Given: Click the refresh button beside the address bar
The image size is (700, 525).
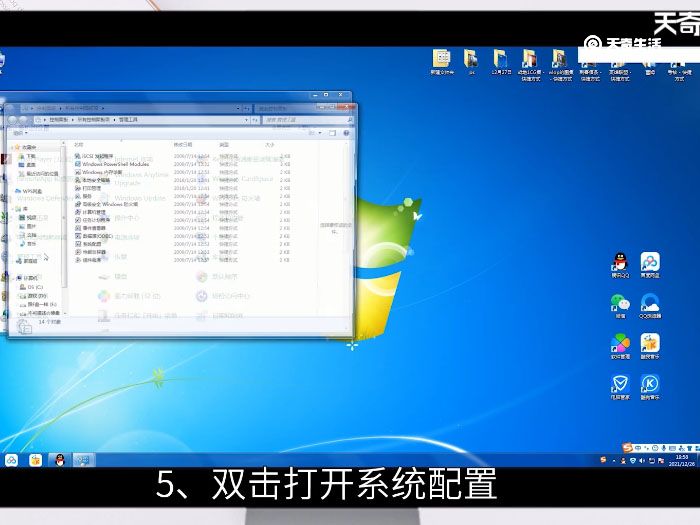Looking at the screenshot, I should (x=254, y=120).
